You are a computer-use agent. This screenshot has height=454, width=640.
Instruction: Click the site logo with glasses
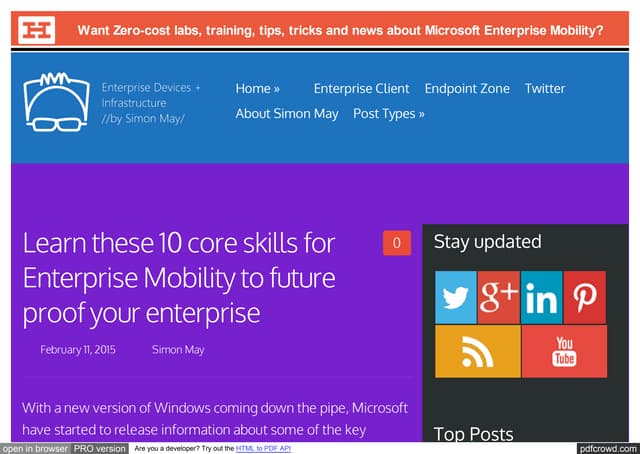(x=56, y=103)
